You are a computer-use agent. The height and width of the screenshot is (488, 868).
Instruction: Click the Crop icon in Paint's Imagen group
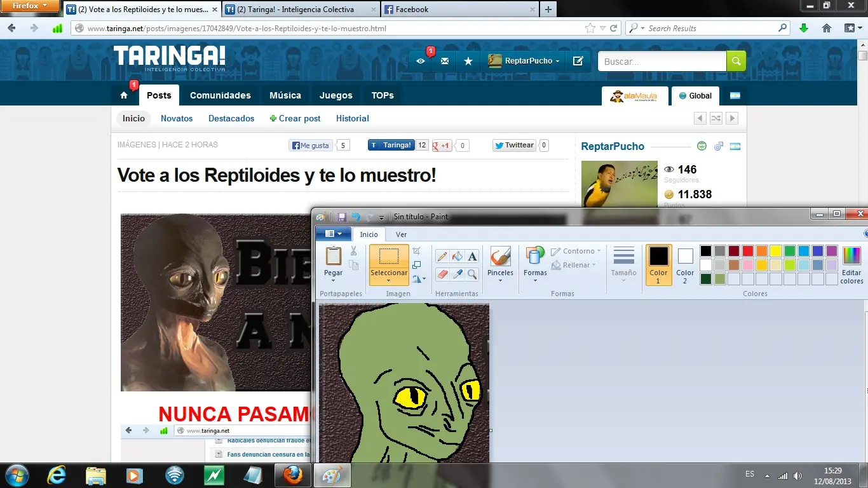tap(416, 252)
